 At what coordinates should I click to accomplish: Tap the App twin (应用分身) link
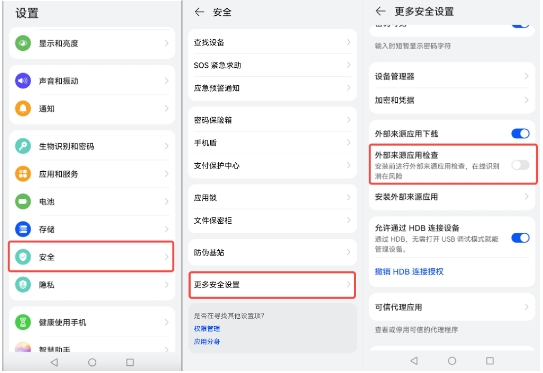[x=207, y=341]
